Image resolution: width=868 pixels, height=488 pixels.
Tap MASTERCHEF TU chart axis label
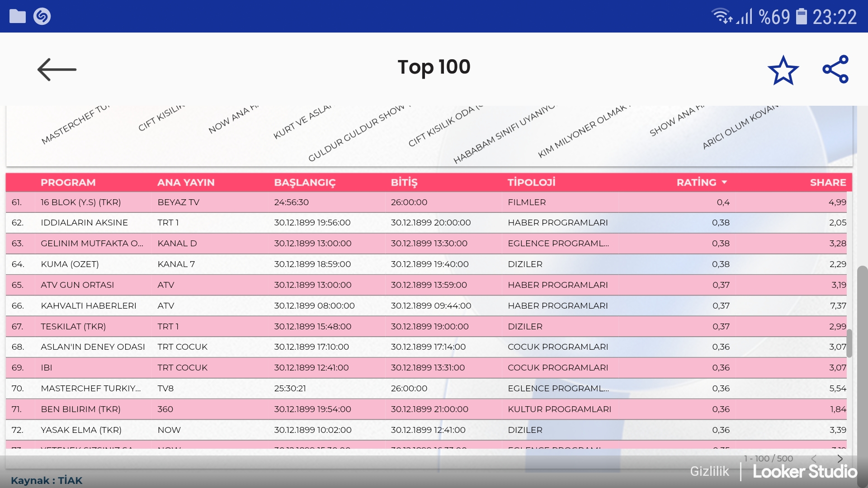pos(75,125)
